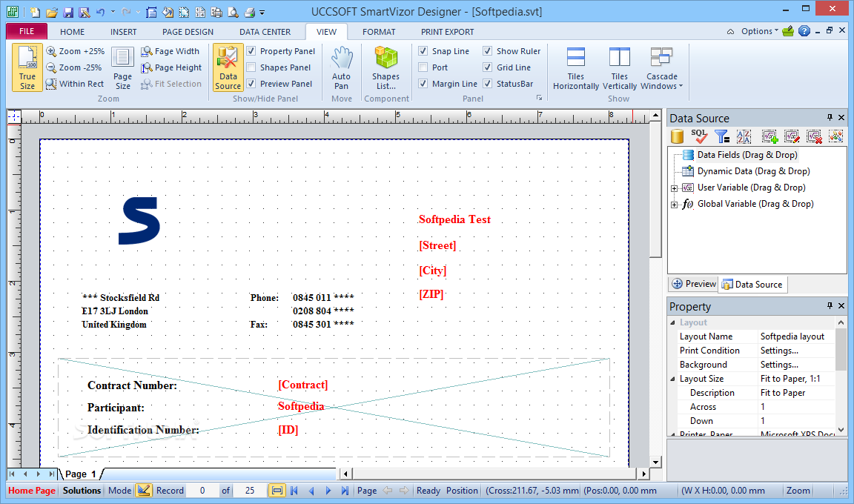Click the yellow database cylinder icon
This screenshot has width=854, height=504.
click(x=677, y=136)
